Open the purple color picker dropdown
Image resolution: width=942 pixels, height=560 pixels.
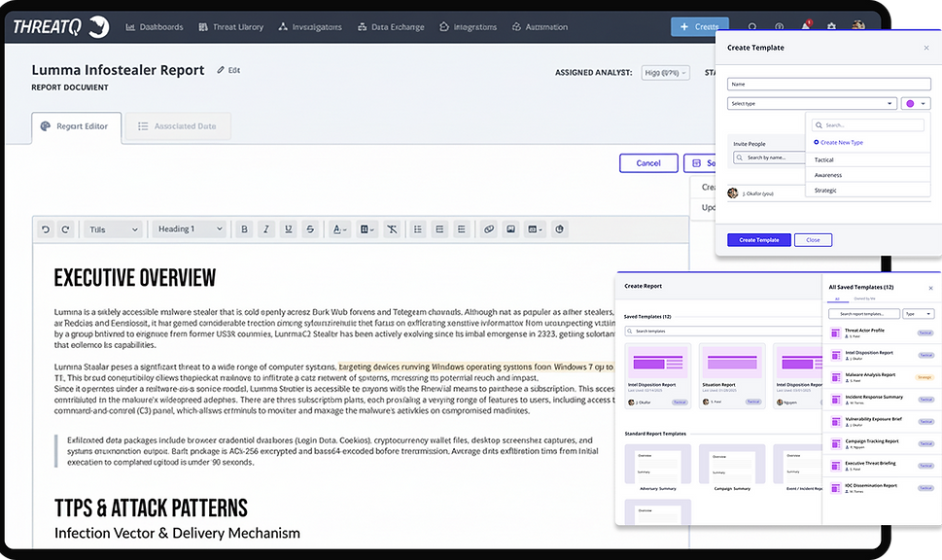(916, 103)
